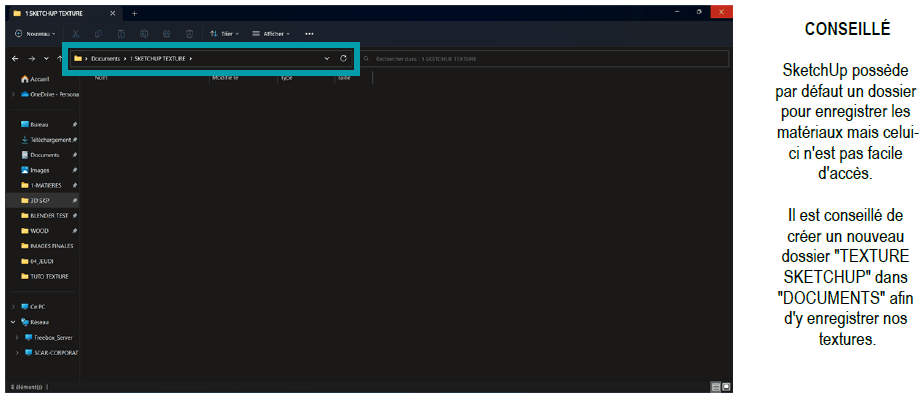Click the pin icon beside Téléchargements
Image resolution: width=923 pixels, height=398 pixels.
(x=75, y=140)
